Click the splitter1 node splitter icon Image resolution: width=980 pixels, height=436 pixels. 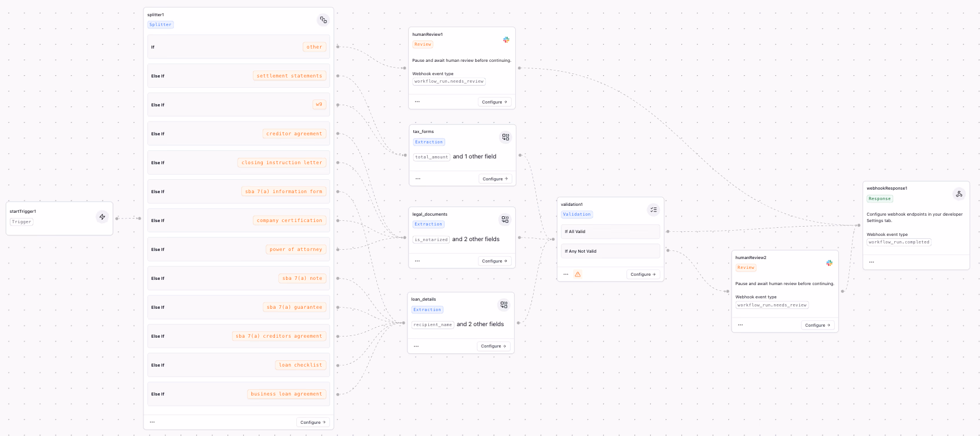(324, 20)
